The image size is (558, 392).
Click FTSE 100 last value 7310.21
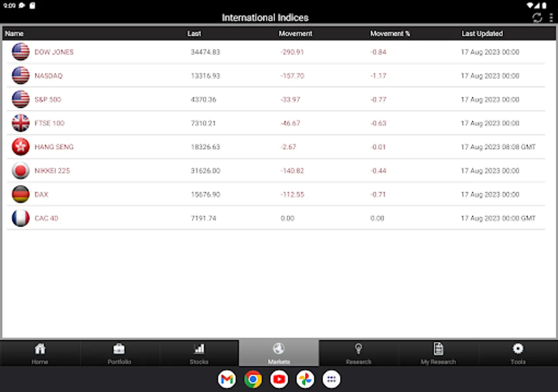point(203,123)
